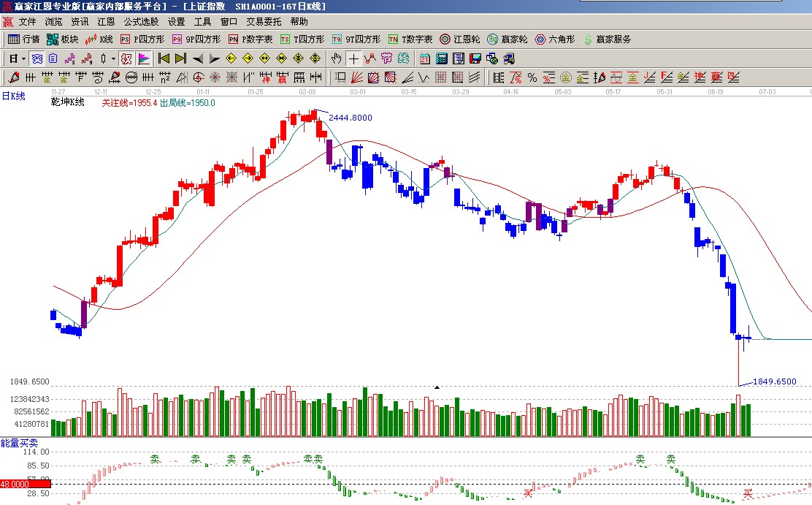Click the 板块 sector button
The image size is (812, 505).
click(62, 39)
